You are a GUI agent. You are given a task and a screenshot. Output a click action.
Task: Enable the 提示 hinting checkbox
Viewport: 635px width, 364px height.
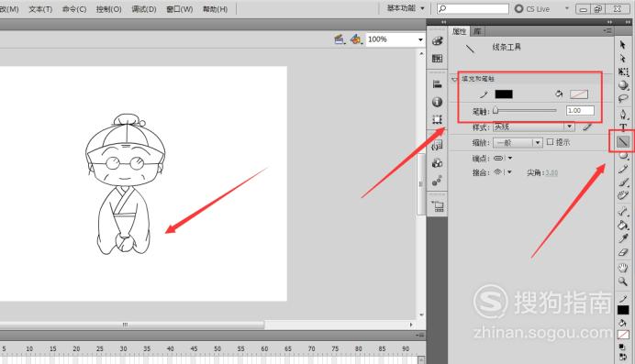pos(550,142)
